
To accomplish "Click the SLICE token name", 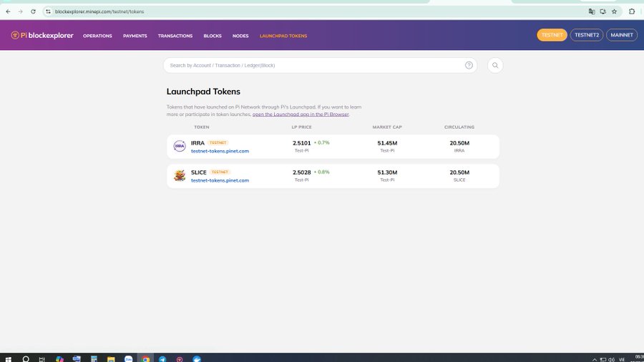I will pos(198,172).
